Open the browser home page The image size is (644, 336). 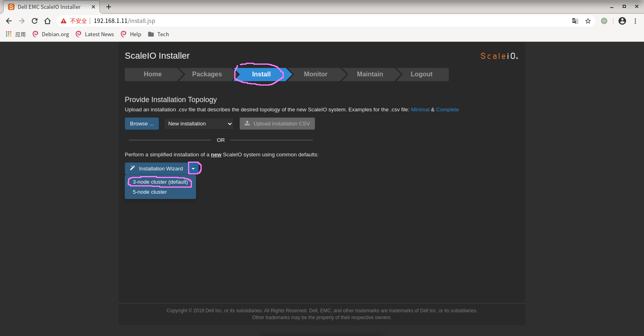[x=47, y=21]
